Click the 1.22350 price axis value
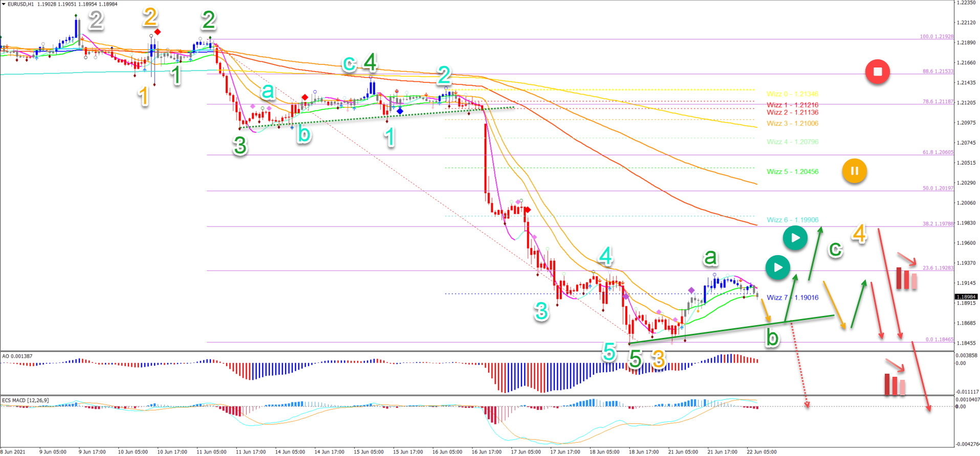Viewport: 980px width, 456px height. 966,3
